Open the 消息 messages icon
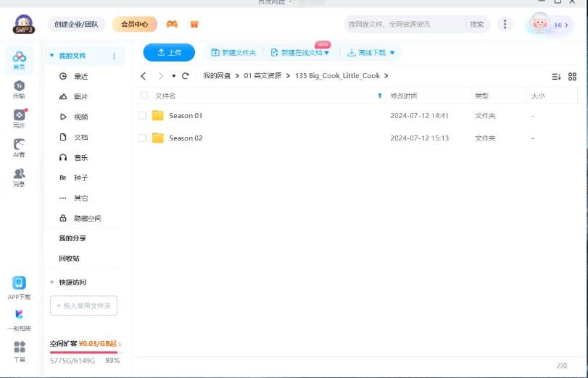Screen dimensions: 588x378 19,177
